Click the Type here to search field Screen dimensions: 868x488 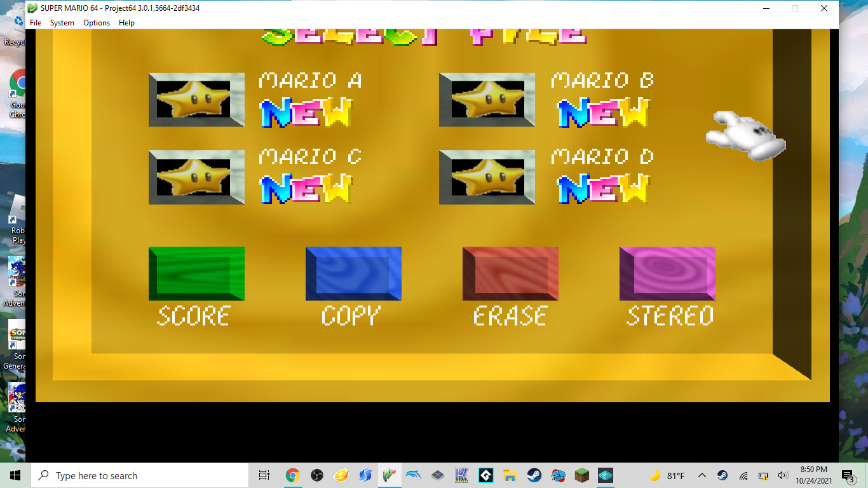(x=140, y=475)
